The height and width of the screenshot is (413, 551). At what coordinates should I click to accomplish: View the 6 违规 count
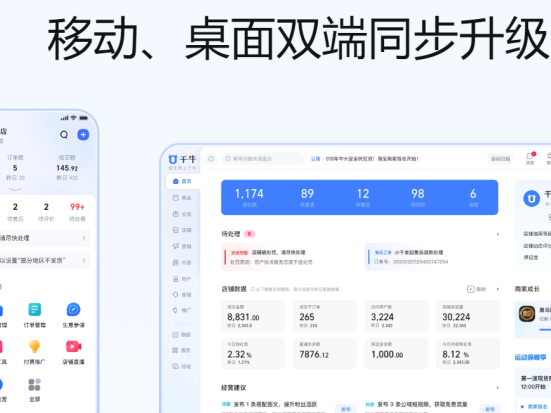point(473,197)
